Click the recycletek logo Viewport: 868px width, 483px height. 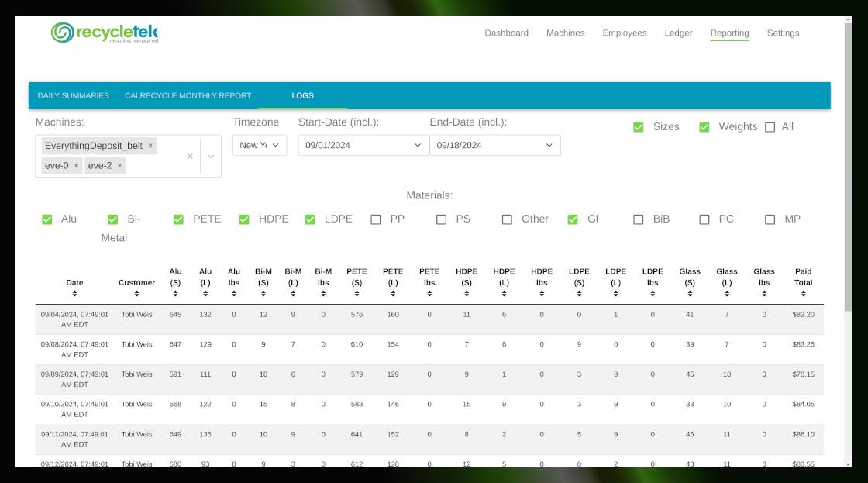coord(105,33)
